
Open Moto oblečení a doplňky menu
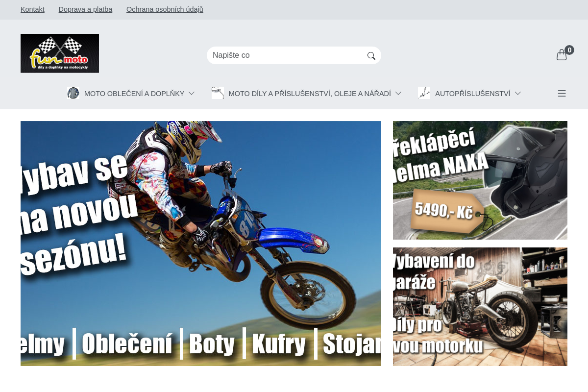coord(134,94)
